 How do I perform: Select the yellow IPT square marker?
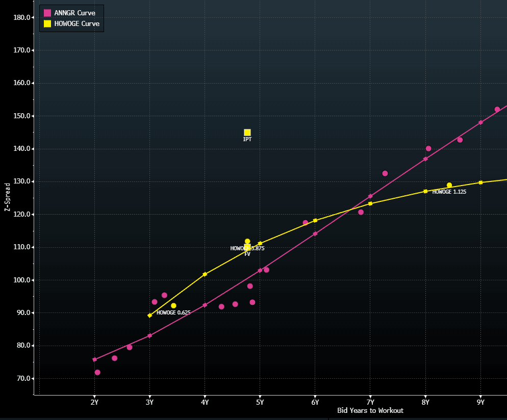247,133
